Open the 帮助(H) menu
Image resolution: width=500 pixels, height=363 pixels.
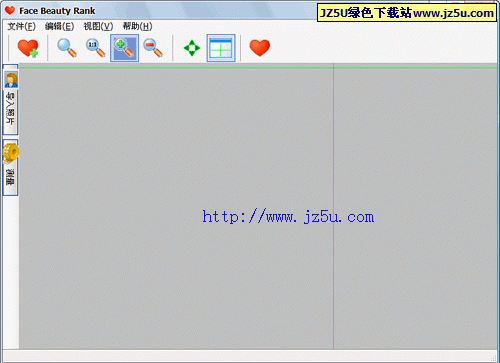(x=137, y=26)
